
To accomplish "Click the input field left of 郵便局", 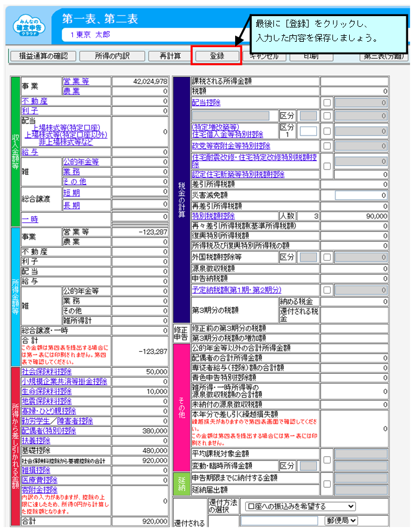I will 279,521.
